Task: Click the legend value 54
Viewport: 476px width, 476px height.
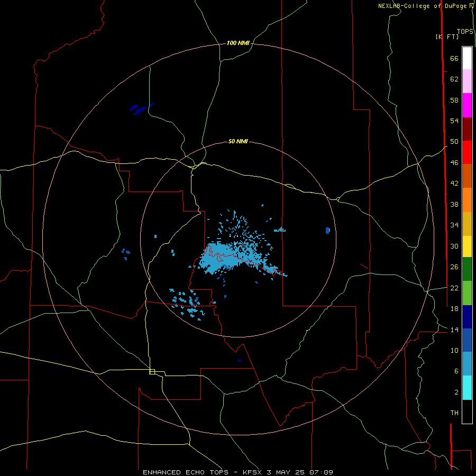Action: click(454, 121)
